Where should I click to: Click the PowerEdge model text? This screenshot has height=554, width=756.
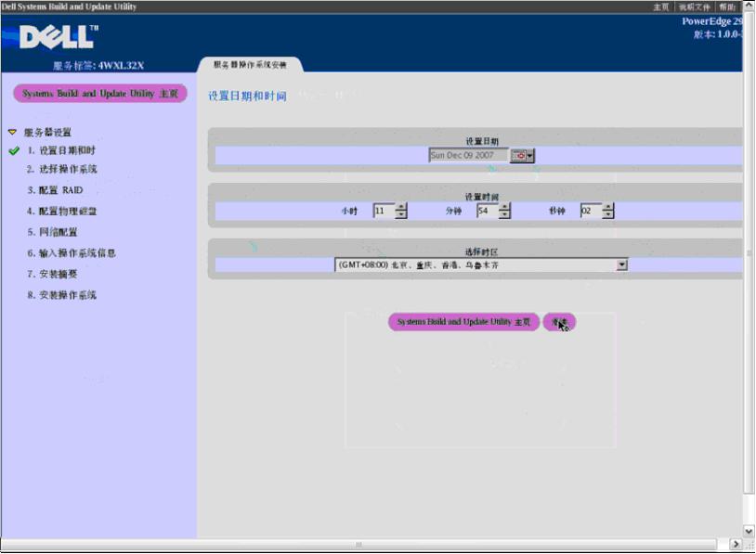pyautogui.click(x=712, y=21)
